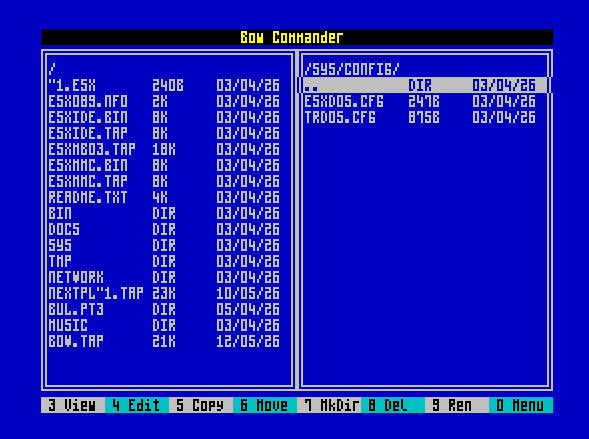Click the 23K size of NEXTPL~1.TAP

[x=164, y=293]
